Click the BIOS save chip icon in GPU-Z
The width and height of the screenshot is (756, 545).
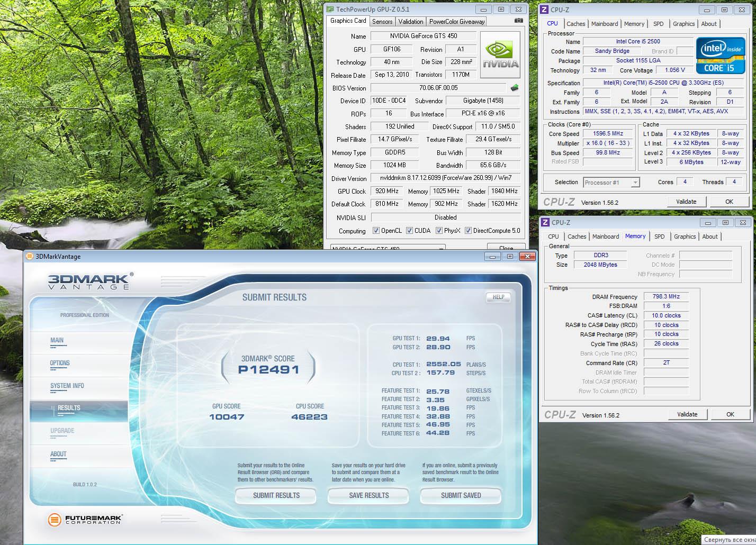514,88
